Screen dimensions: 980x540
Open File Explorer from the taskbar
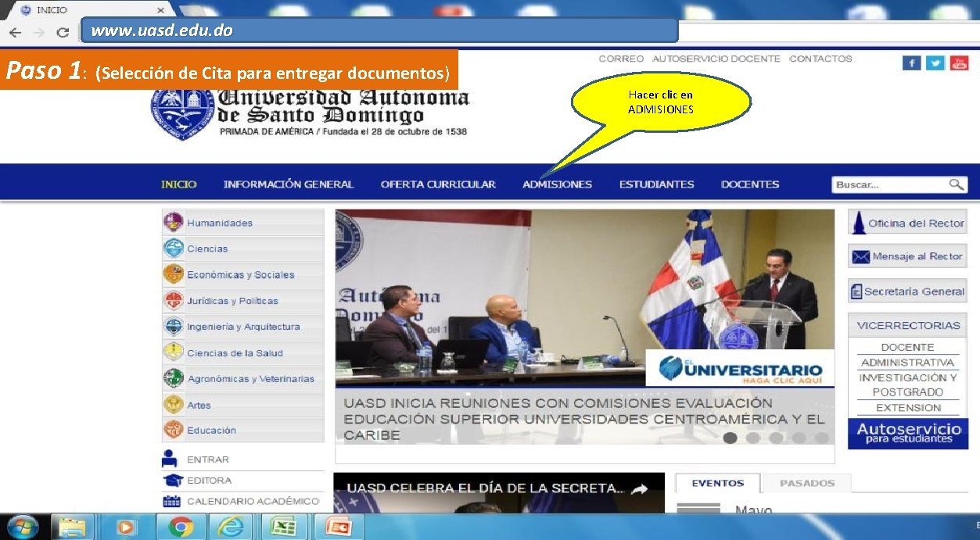(x=73, y=527)
